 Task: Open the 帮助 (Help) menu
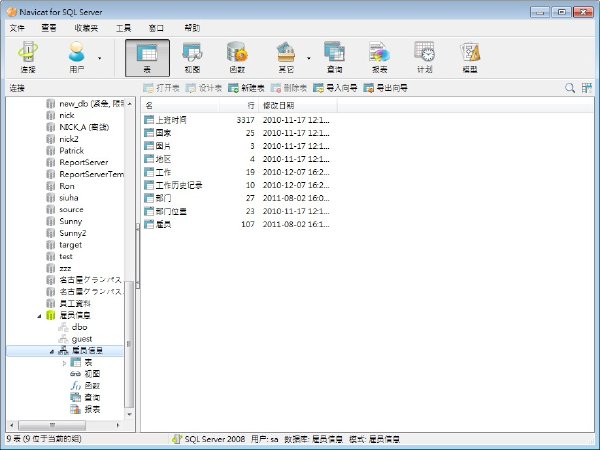[192, 28]
